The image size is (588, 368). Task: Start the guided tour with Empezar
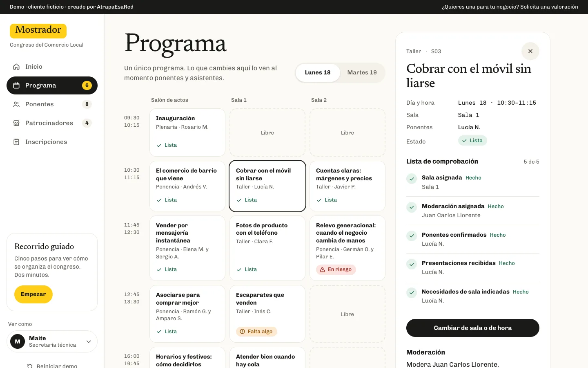[33, 294]
